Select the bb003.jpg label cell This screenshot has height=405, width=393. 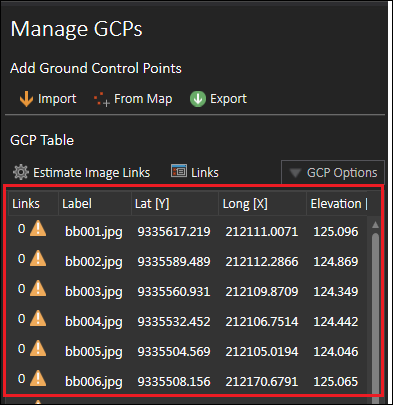[94, 292]
